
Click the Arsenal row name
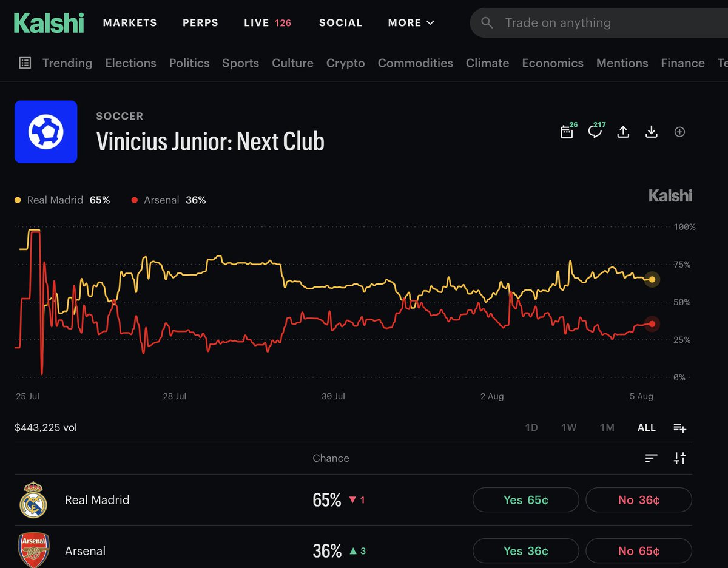click(85, 551)
